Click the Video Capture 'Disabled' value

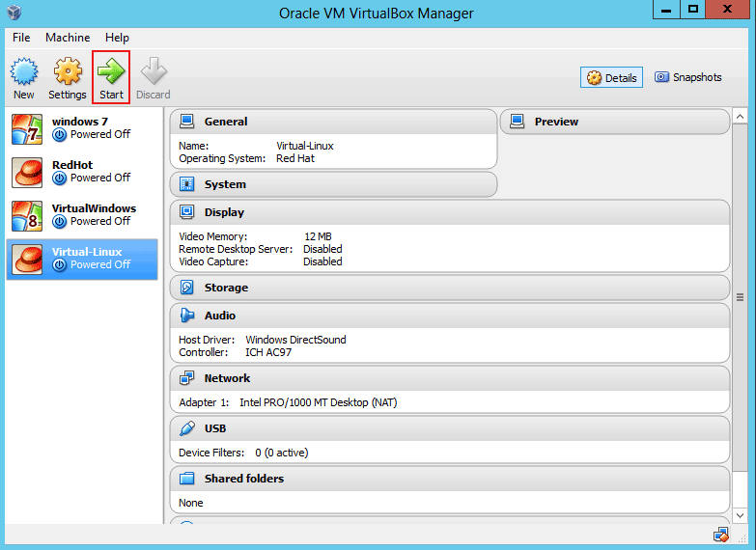(x=322, y=261)
